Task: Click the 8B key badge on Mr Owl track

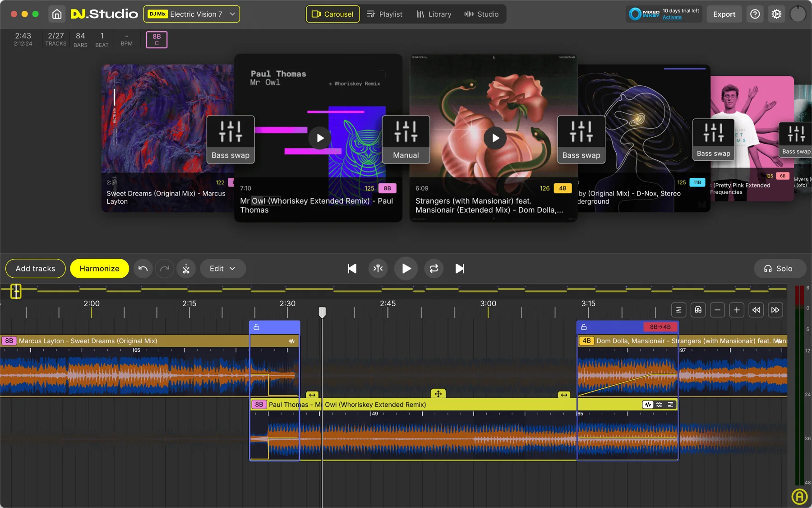Action: coord(259,405)
